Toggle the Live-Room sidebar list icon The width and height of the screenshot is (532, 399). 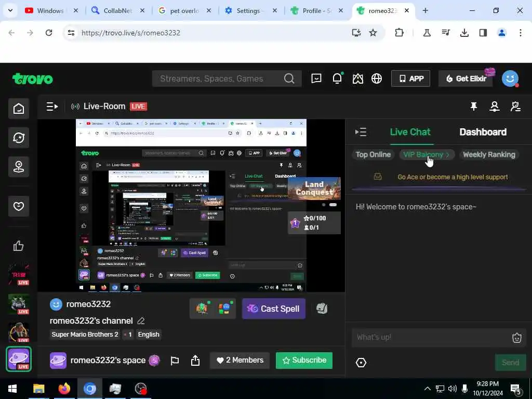pyautogui.click(x=52, y=107)
